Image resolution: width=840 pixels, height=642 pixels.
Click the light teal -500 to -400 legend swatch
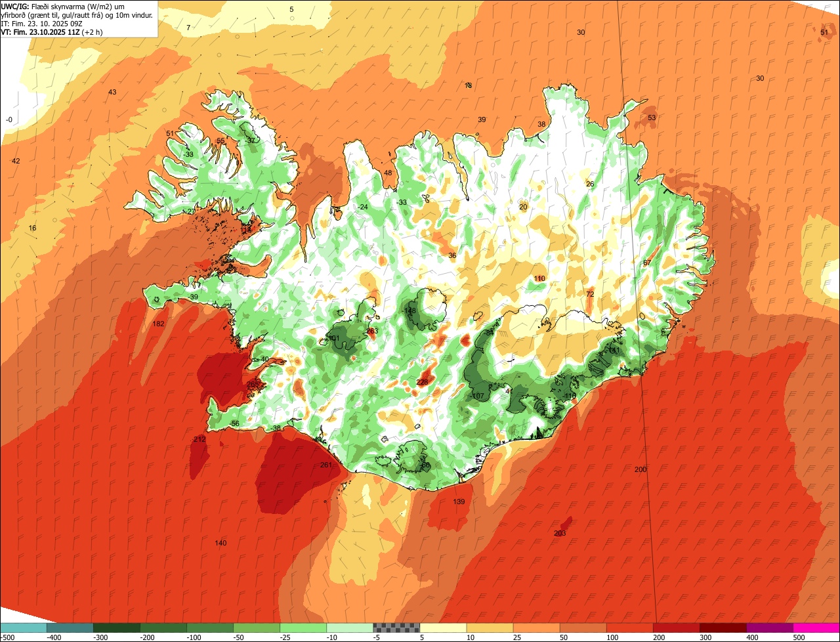(x=23, y=628)
